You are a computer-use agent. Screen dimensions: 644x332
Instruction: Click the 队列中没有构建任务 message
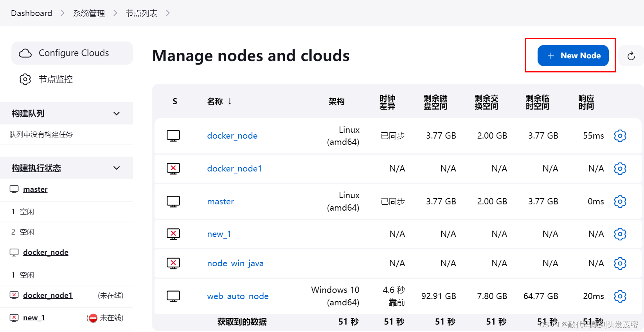[41, 135]
